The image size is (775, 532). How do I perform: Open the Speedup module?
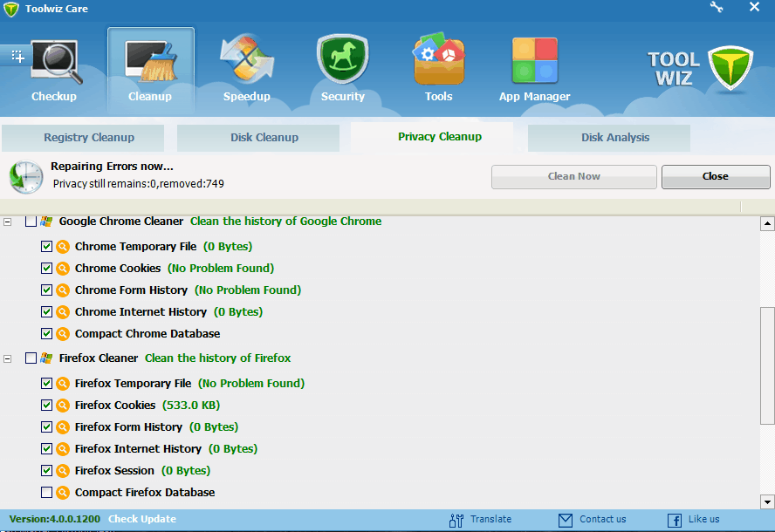coord(247,58)
